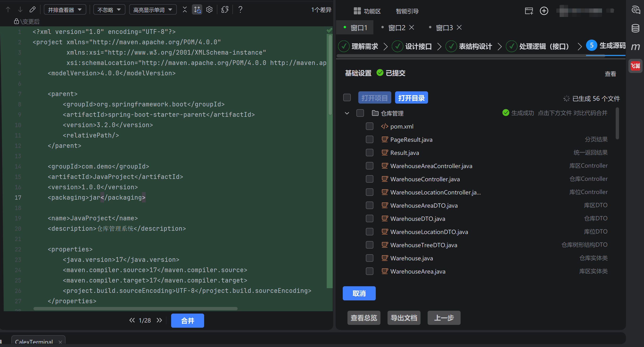Open diff help question mark

(240, 10)
